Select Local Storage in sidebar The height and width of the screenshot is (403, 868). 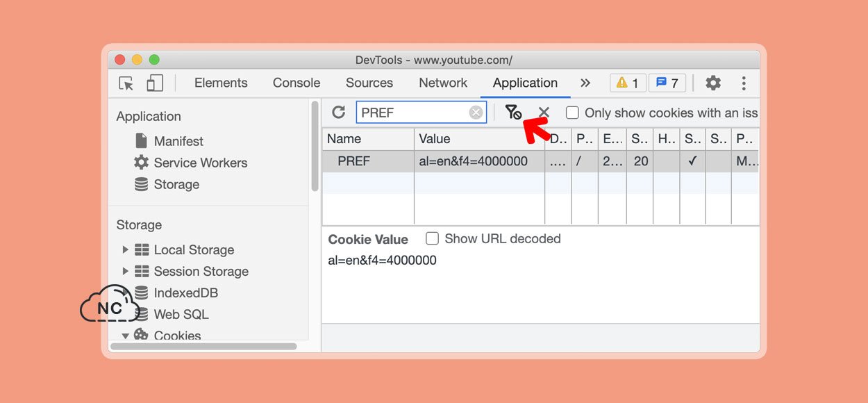(194, 249)
